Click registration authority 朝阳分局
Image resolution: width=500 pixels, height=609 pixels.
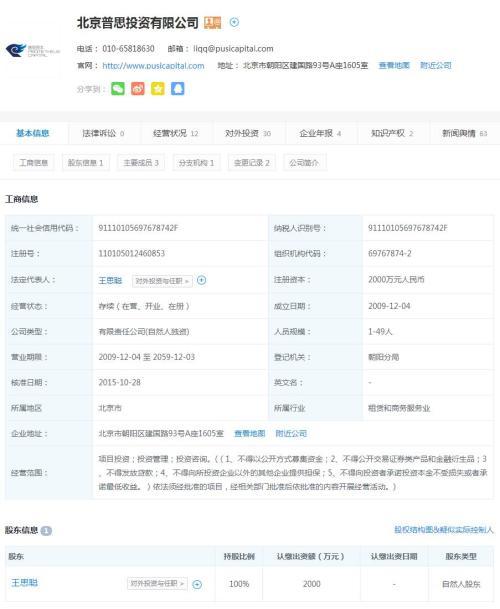coord(384,357)
